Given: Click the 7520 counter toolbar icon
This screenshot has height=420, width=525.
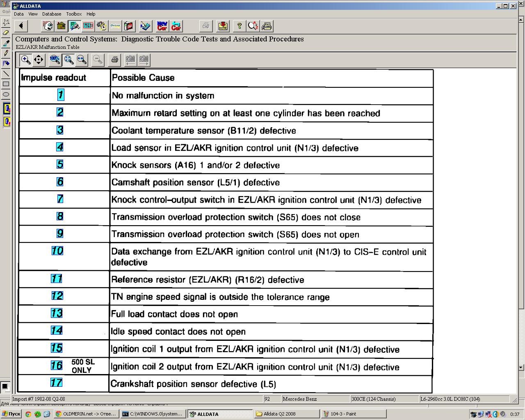Looking at the screenshot, I should (88, 26).
